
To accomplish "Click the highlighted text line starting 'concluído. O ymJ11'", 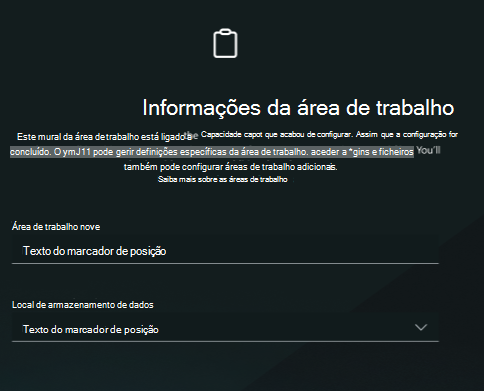I will click(212, 152).
